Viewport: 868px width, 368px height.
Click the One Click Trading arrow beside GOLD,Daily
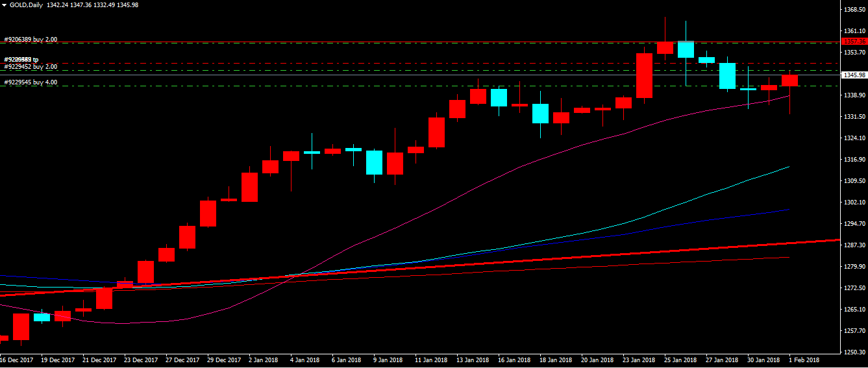[5, 5]
